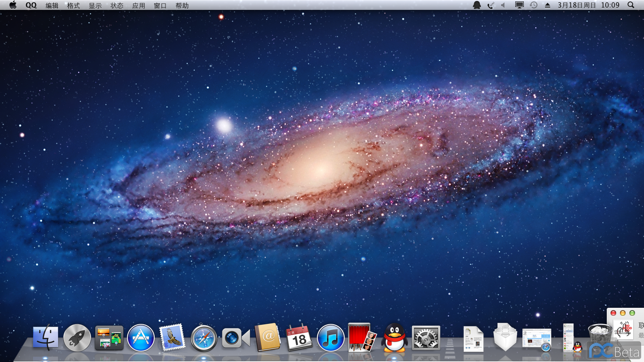
Task: Open the 窗口 menu
Action: pos(160,6)
